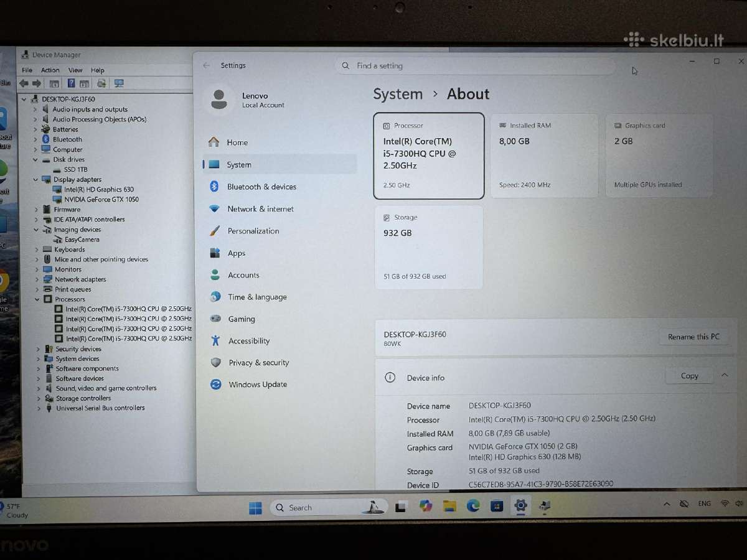Open Microsoft Edge from the taskbar
This screenshot has width=747, height=560.
pyautogui.click(x=473, y=506)
